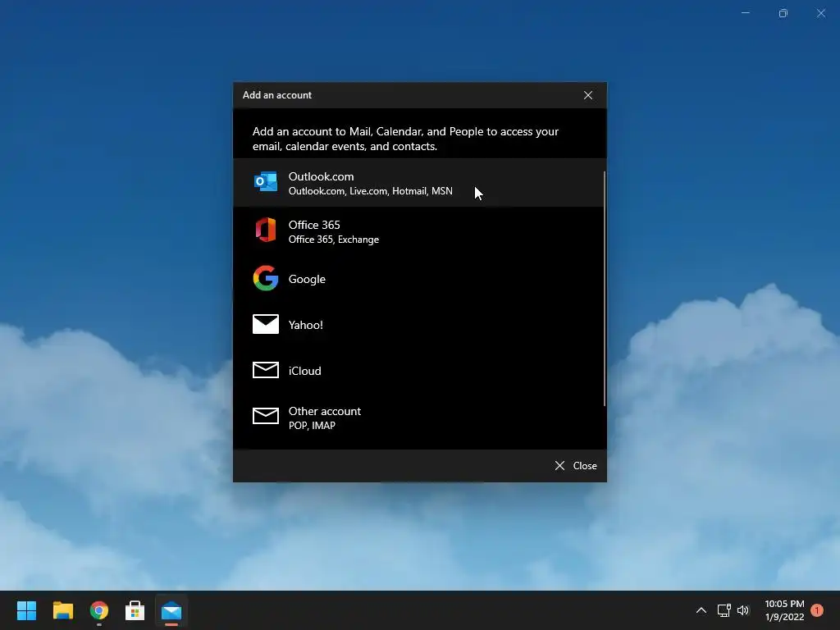Click the iCloud envelope icon
Screen dimensions: 840x630
pos(266,370)
